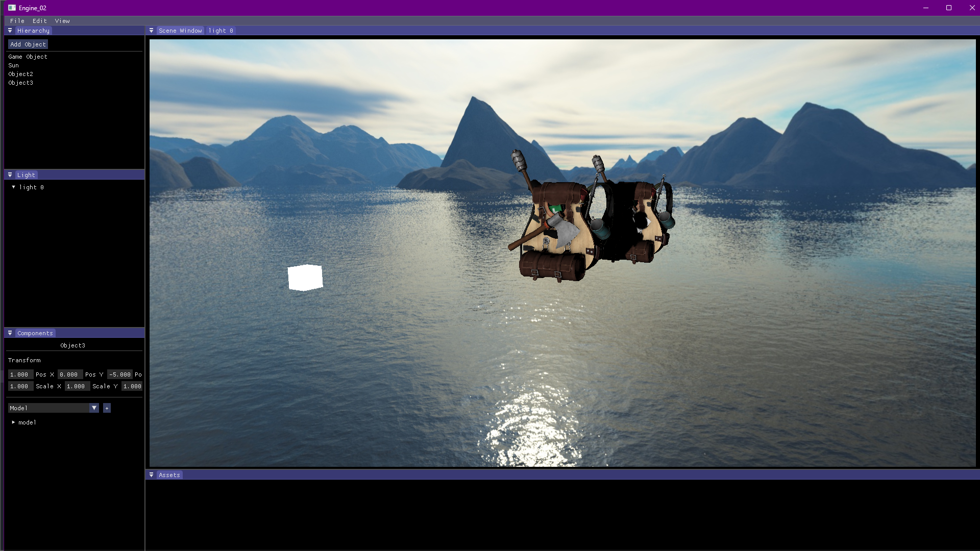
Task: Collapse the Assets panel arrow
Action: [x=151, y=475]
